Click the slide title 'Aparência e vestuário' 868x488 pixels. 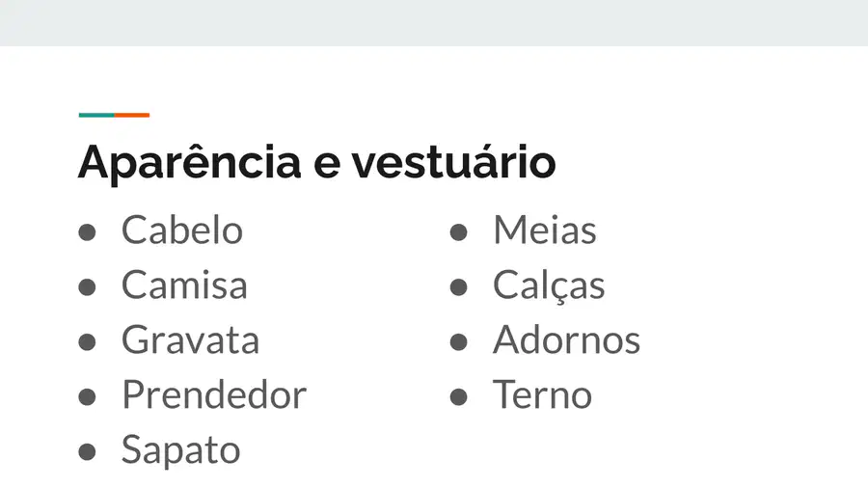(x=316, y=163)
